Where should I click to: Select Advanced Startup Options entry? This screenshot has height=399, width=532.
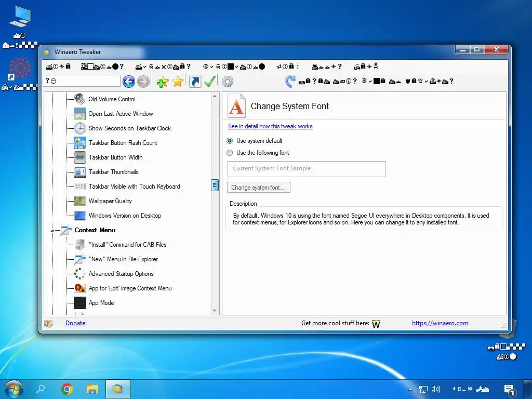coord(121,274)
